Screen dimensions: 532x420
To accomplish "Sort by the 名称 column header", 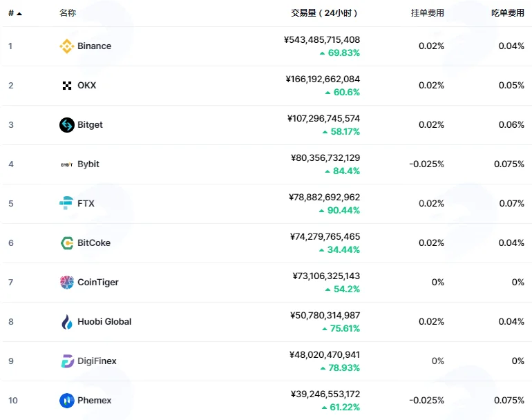I will point(68,13).
